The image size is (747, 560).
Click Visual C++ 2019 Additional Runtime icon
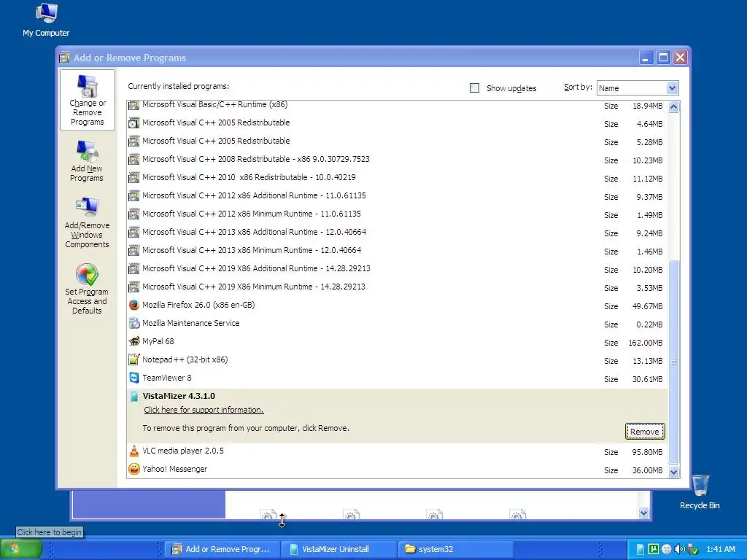coord(134,268)
